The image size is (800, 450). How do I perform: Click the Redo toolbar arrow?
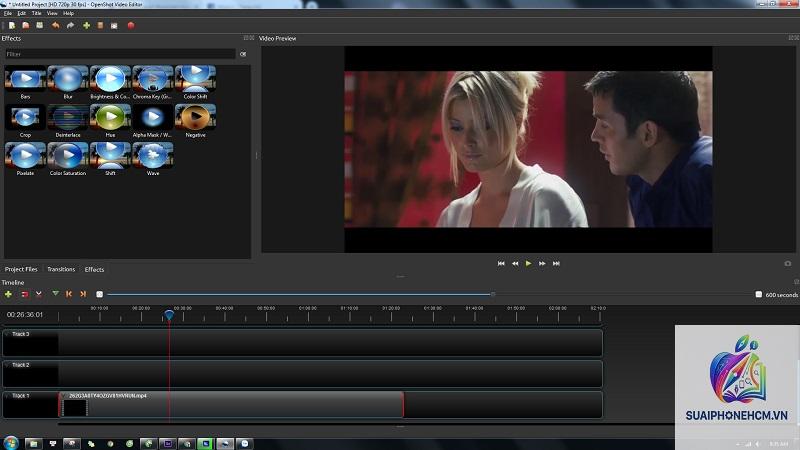point(70,26)
